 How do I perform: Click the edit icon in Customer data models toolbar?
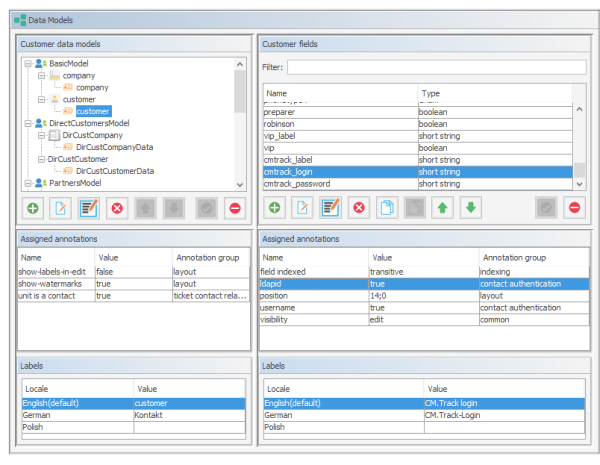88,208
